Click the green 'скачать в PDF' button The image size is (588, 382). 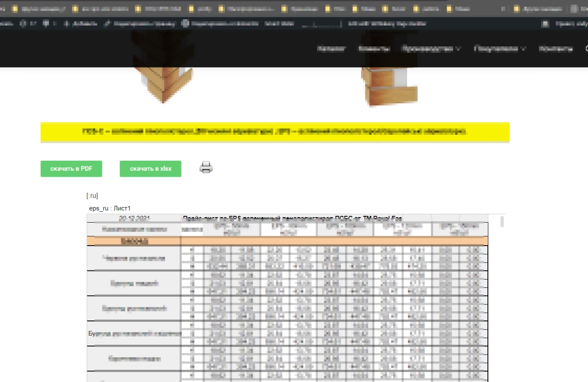[71, 169]
